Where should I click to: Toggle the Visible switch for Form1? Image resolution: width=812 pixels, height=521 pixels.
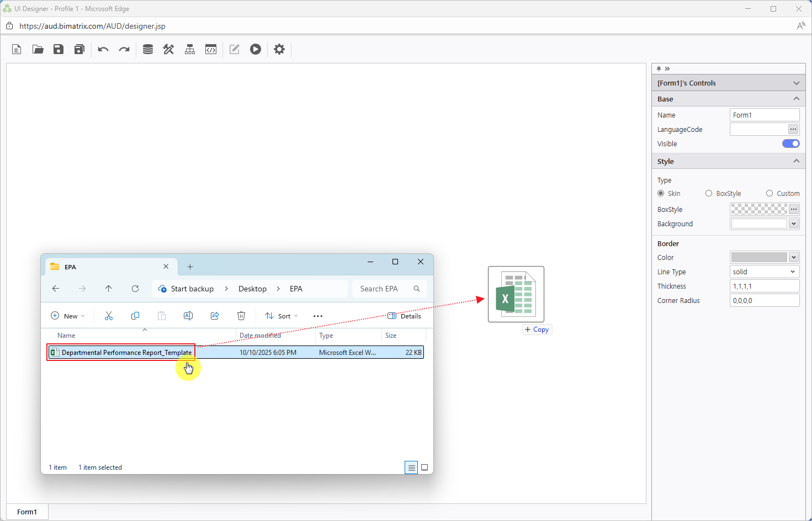pyautogui.click(x=790, y=143)
